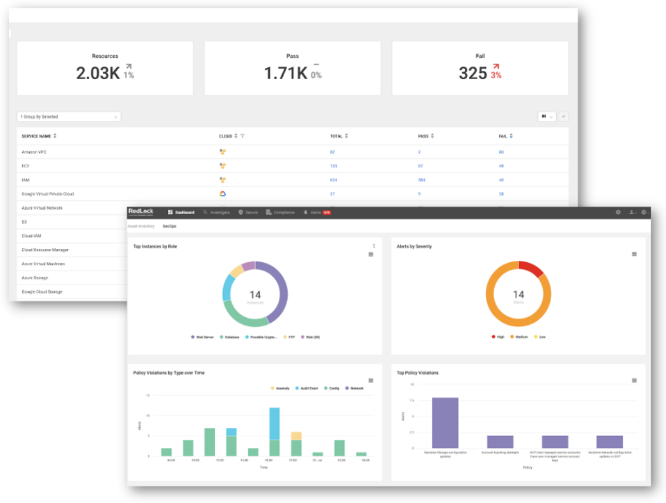Switch to the SecOps sub-tab
Screen dimensions: 666x503
click(169, 226)
